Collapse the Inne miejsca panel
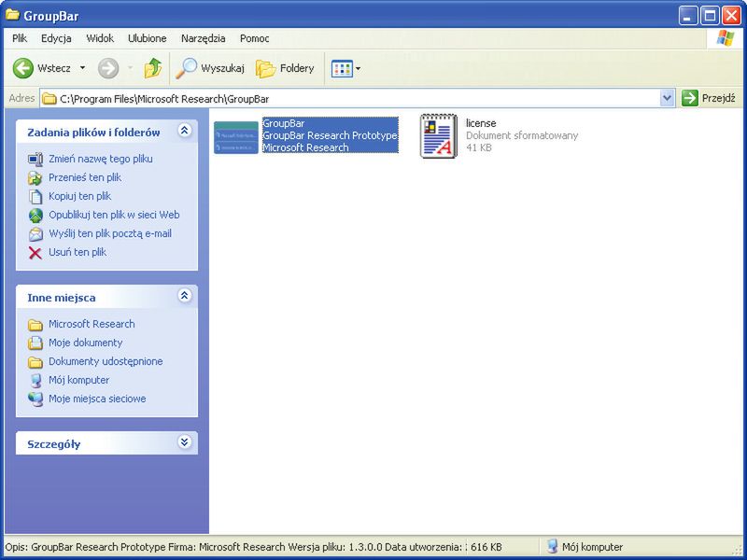747x560 pixels. coord(184,295)
